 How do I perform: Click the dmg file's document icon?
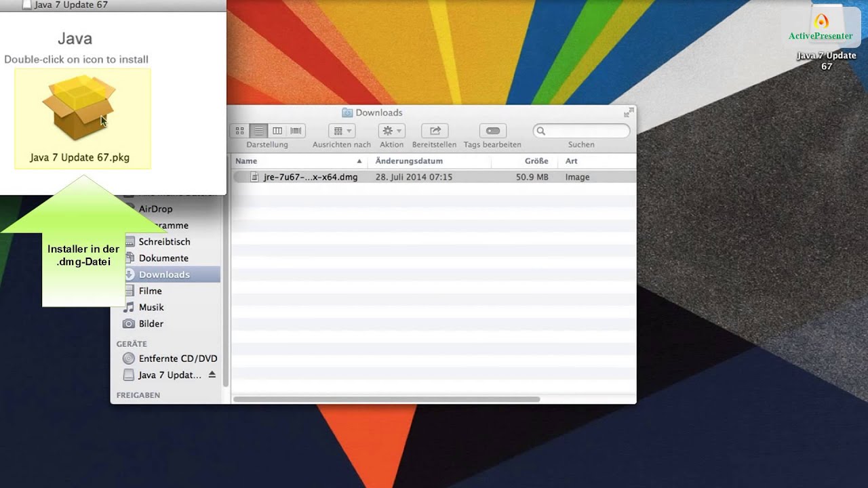(255, 177)
